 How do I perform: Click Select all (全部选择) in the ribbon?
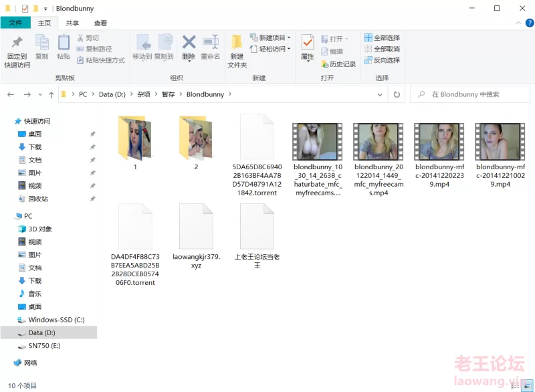pyautogui.click(x=382, y=38)
